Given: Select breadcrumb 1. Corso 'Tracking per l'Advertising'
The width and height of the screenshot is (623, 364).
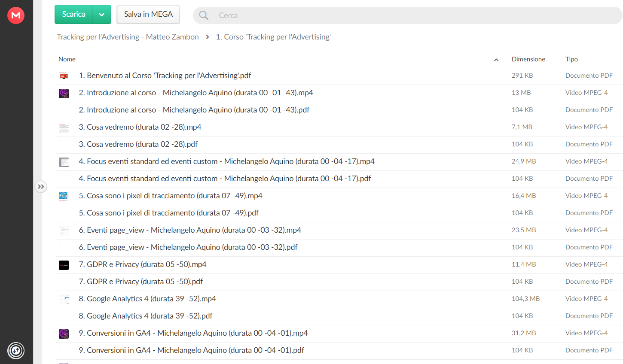Looking at the screenshot, I should [273, 37].
